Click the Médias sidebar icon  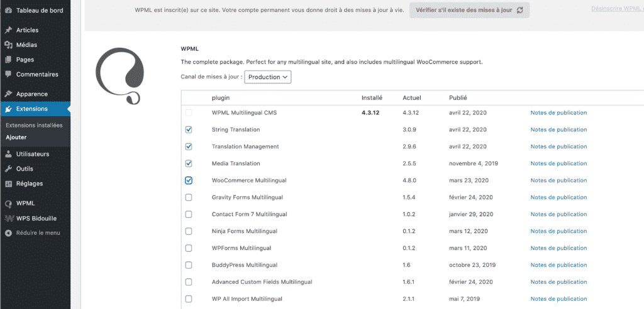pyautogui.click(x=8, y=45)
